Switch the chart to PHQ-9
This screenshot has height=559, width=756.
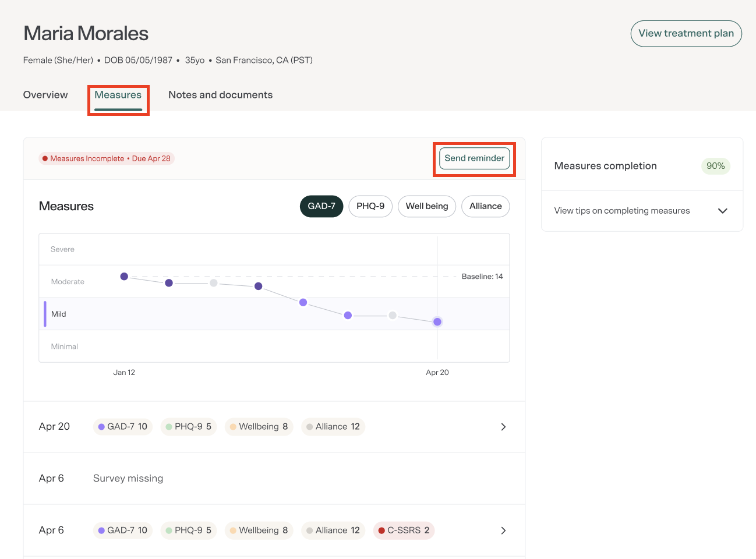[370, 206]
